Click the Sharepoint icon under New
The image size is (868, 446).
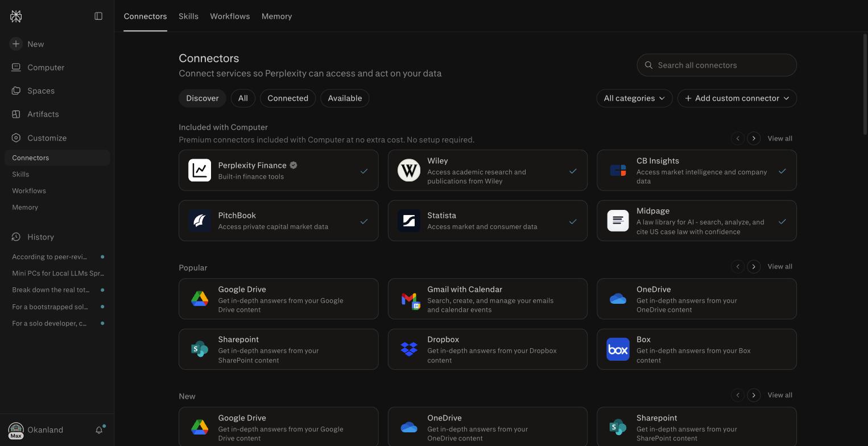coord(618,427)
